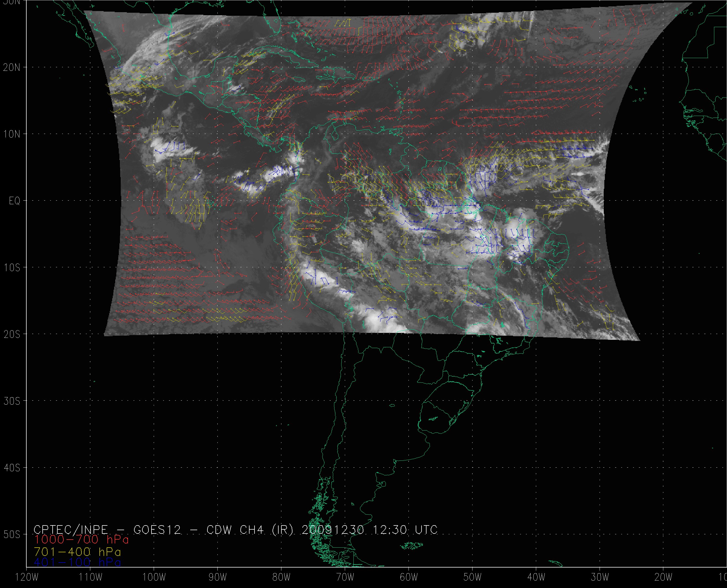The width and height of the screenshot is (727, 588).
Task: Click the 100W longitude label
Action: pyautogui.click(x=154, y=577)
